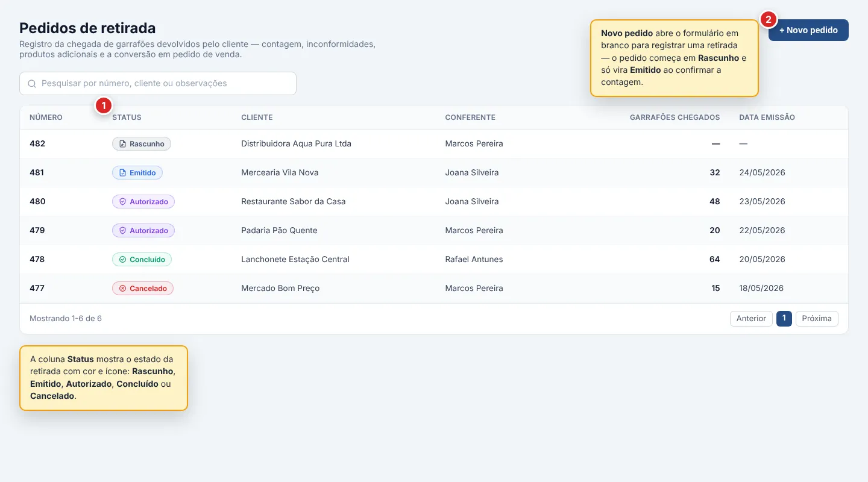Image resolution: width=868 pixels, height=482 pixels.
Task: Click the date 22/05/2026
Action: point(762,231)
